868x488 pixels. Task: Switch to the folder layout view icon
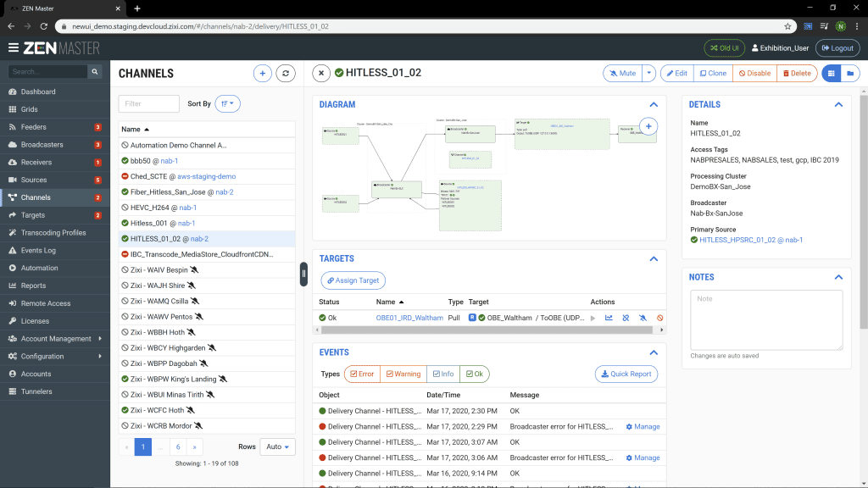(x=850, y=73)
